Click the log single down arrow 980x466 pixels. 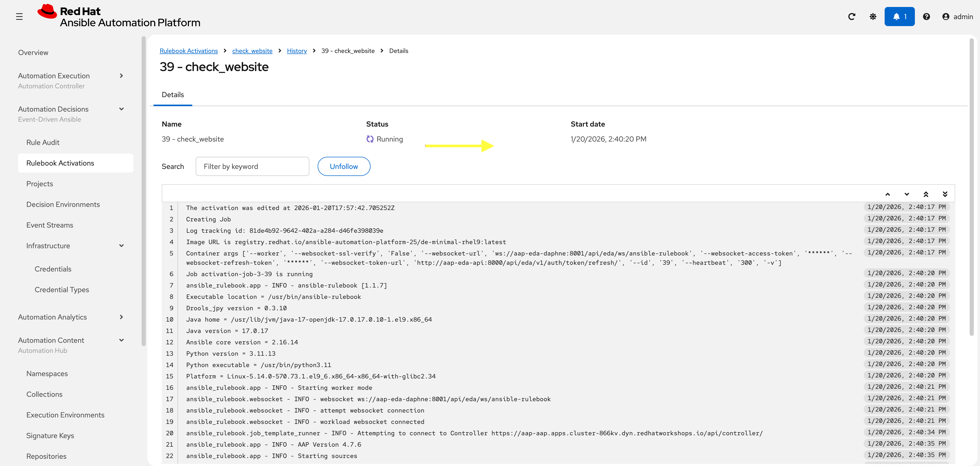click(907, 194)
